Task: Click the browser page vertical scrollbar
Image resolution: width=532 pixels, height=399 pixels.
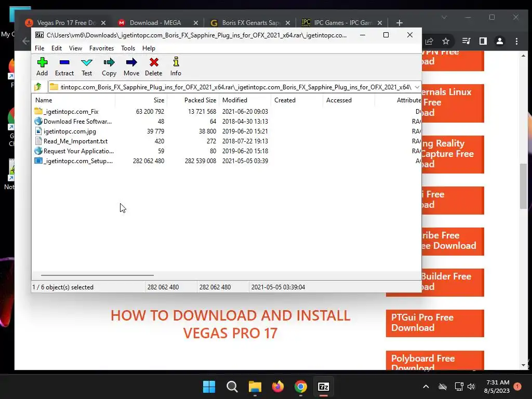Action: [523, 186]
